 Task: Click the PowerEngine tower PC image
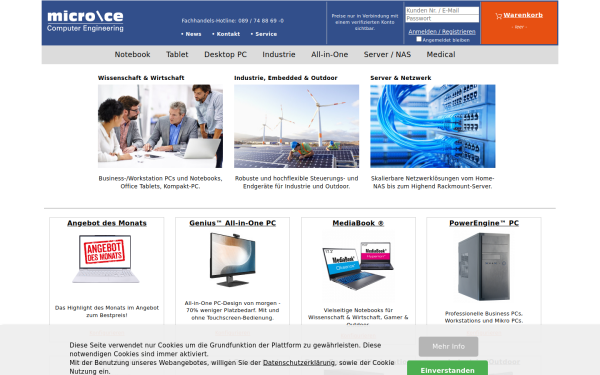coord(484,267)
